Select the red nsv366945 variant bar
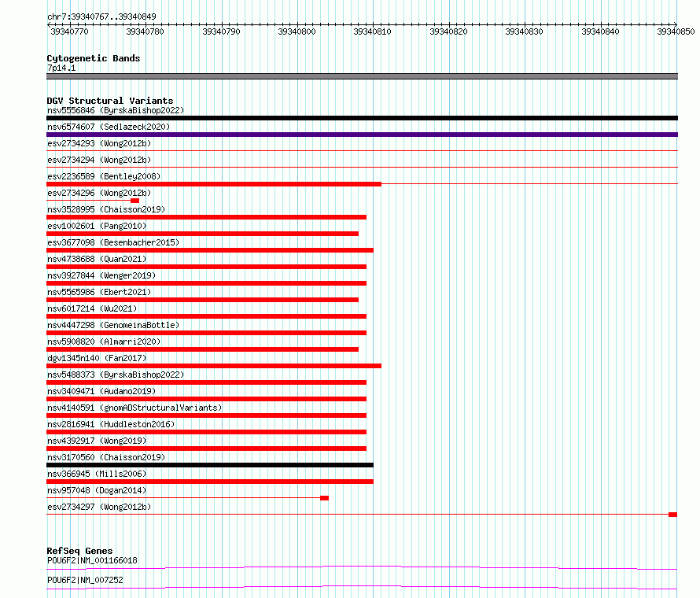 pyautogui.click(x=210, y=482)
